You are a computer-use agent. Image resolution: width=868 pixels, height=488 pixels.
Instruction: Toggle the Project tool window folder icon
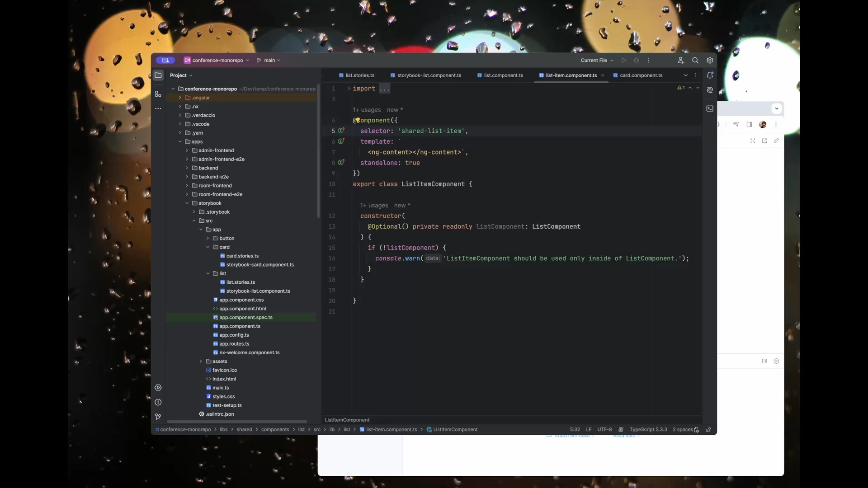tap(158, 75)
